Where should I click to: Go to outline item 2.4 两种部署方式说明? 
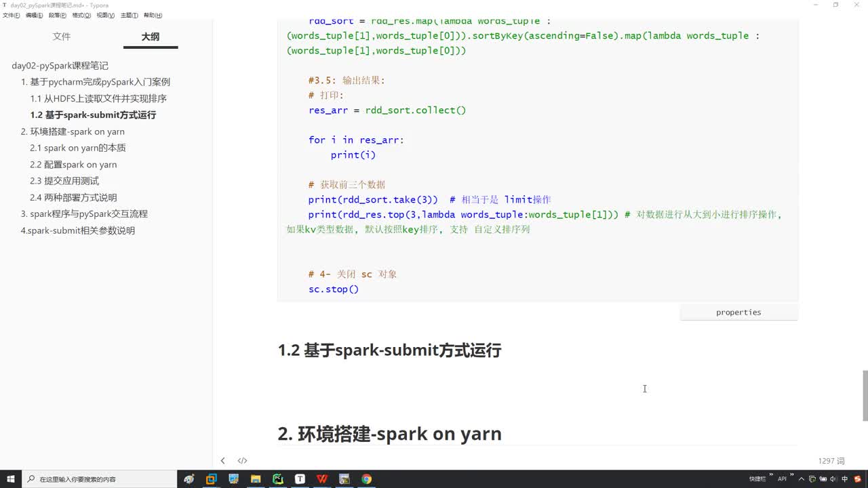(73, 197)
